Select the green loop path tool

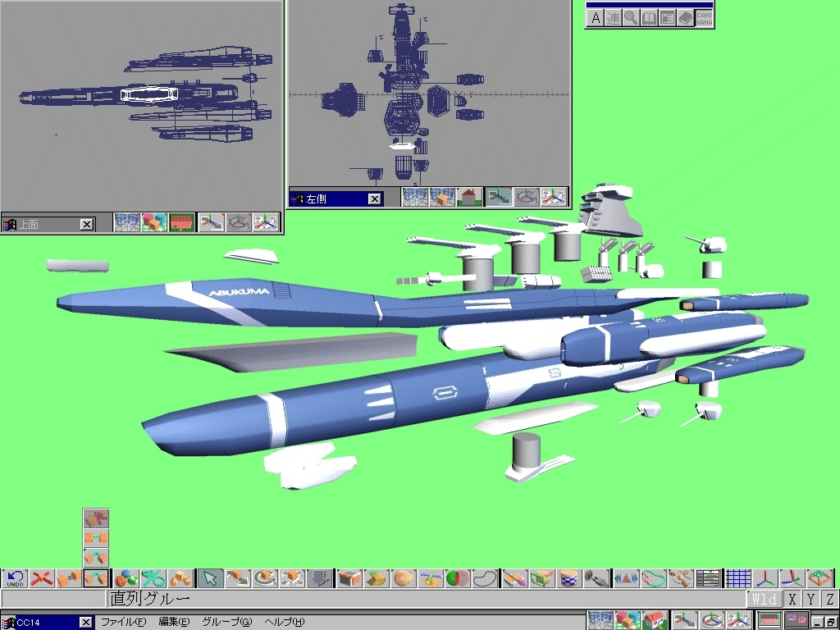pyautogui.click(x=654, y=578)
